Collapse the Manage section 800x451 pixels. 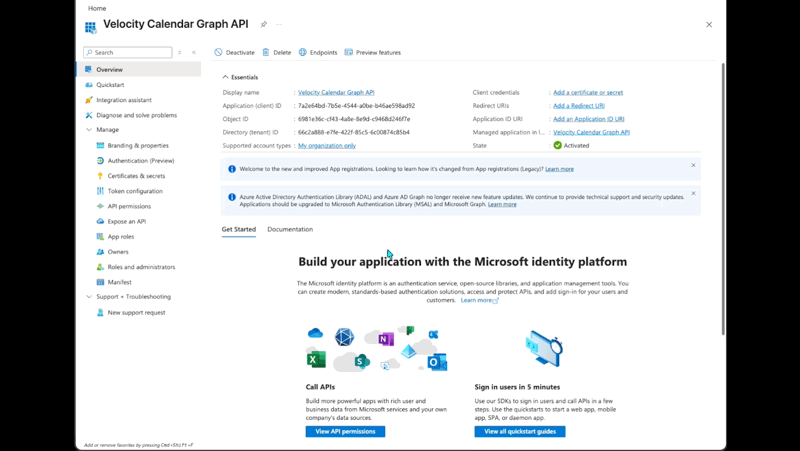(89, 130)
